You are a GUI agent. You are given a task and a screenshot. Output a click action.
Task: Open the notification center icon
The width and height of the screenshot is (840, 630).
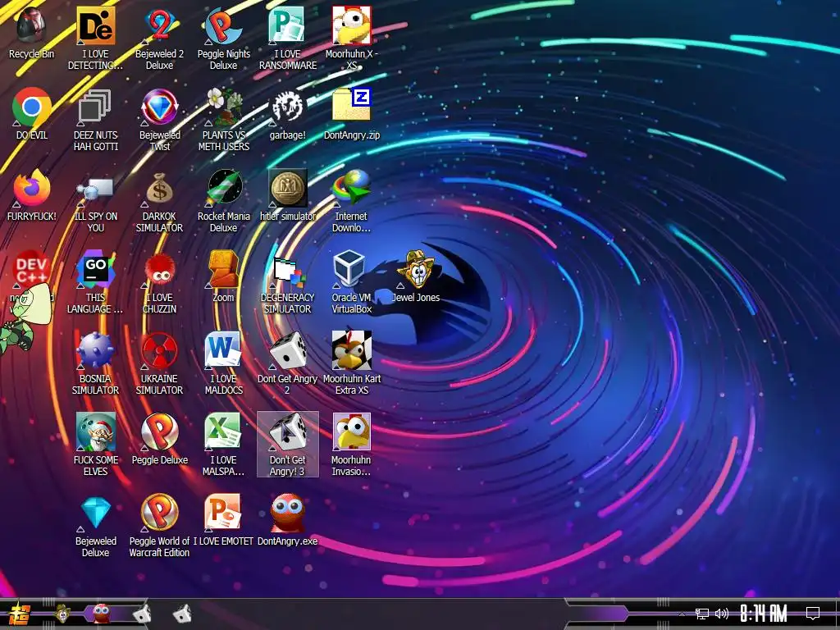(x=813, y=613)
